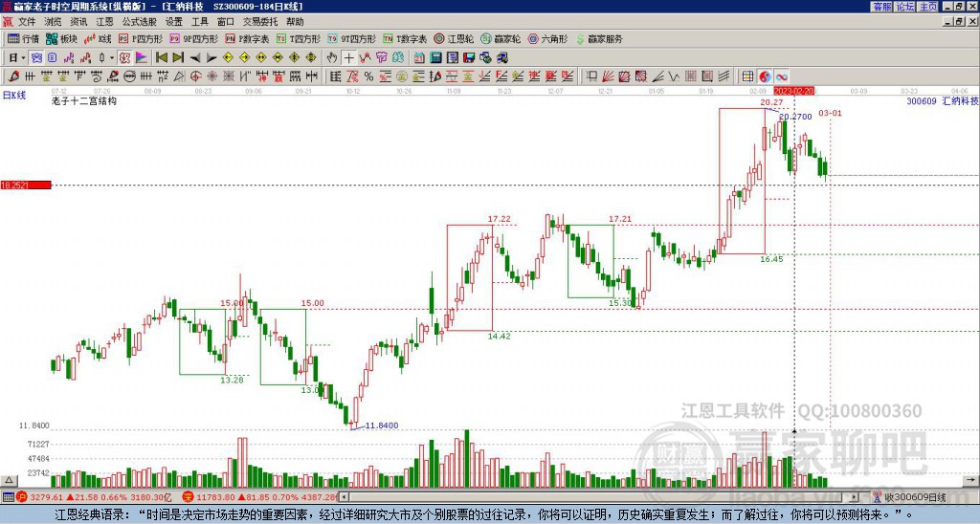Screen dimensions: 980x524
Task: Click the 300609 汇纳科技 stock label
Action: (942, 100)
